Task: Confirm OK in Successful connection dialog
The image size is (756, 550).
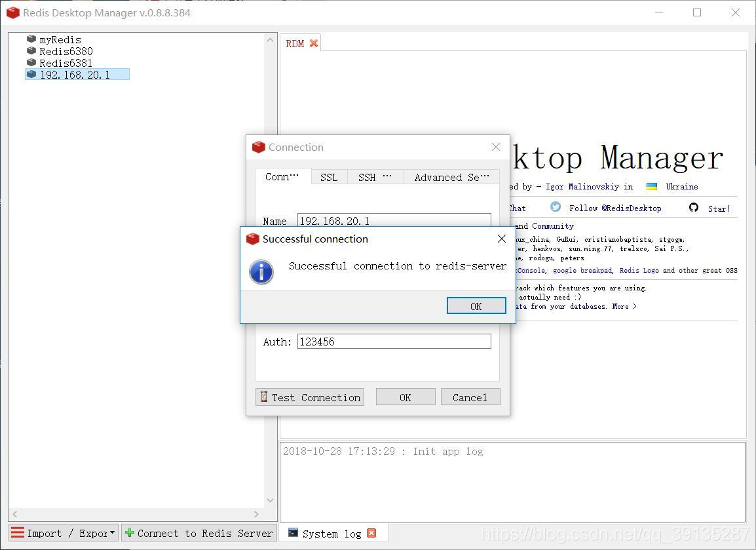Action: pyautogui.click(x=476, y=306)
